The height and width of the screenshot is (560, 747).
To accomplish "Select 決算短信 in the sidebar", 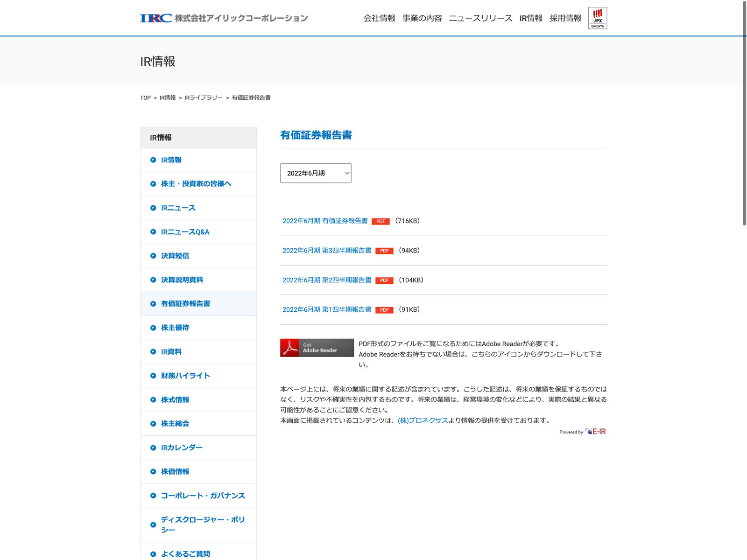I will (175, 256).
